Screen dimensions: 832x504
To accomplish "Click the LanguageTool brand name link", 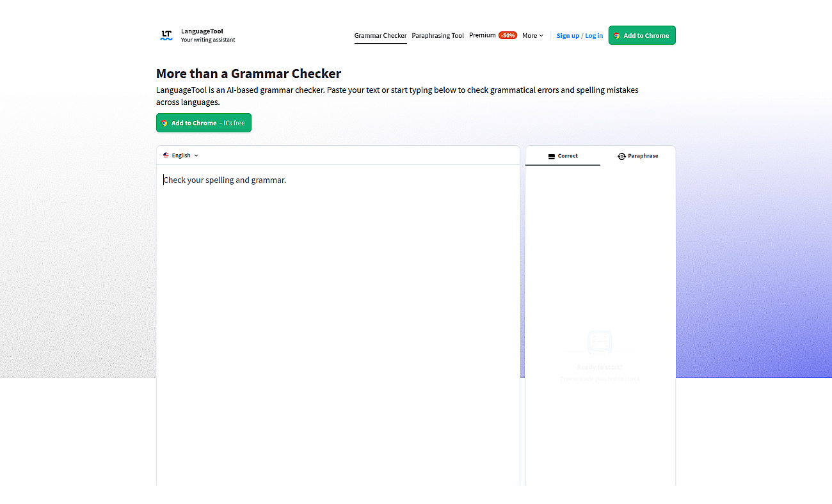I will click(x=202, y=31).
